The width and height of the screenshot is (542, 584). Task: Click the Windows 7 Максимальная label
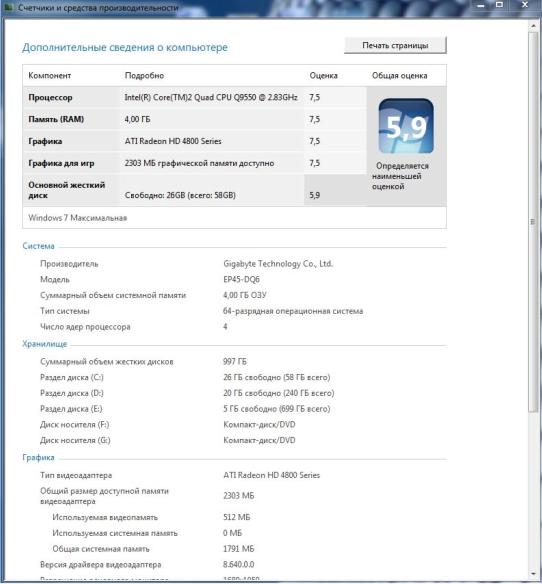point(77,218)
